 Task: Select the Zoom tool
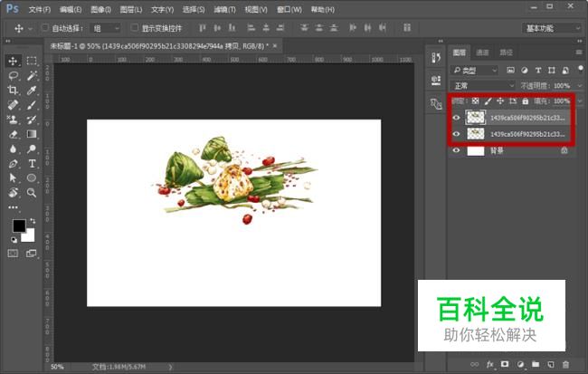tap(32, 193)
